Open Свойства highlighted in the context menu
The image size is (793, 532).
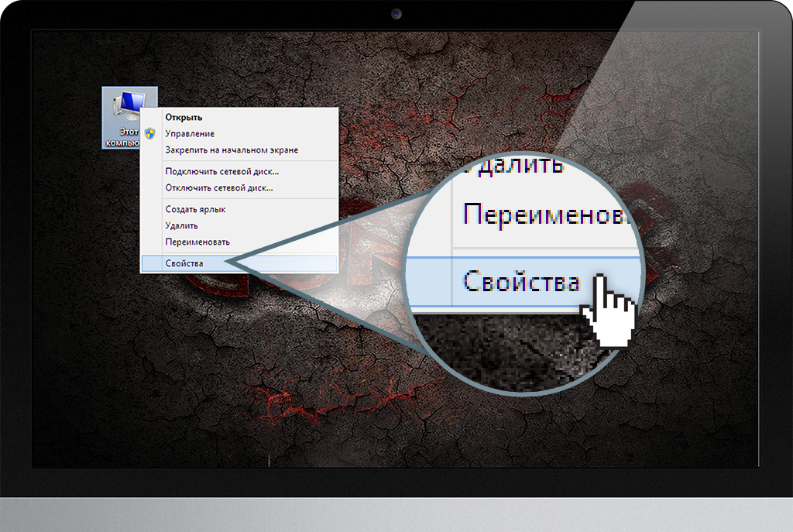pos(184,263)
